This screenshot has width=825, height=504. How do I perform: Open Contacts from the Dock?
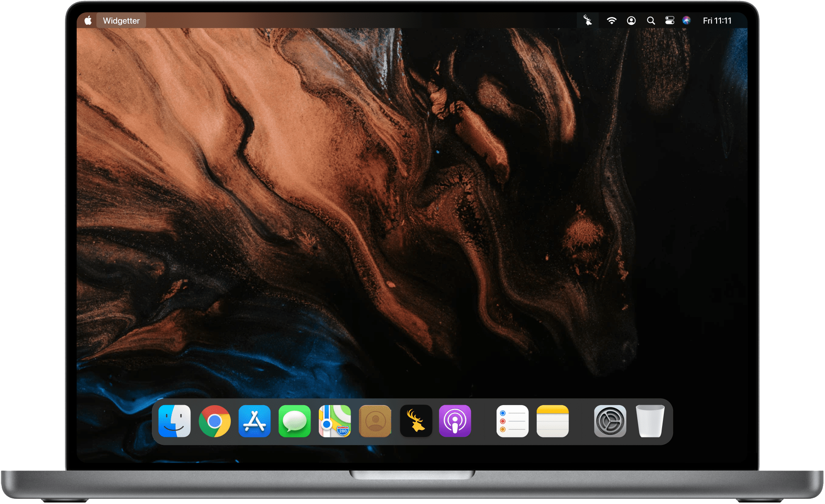point(375,421)
